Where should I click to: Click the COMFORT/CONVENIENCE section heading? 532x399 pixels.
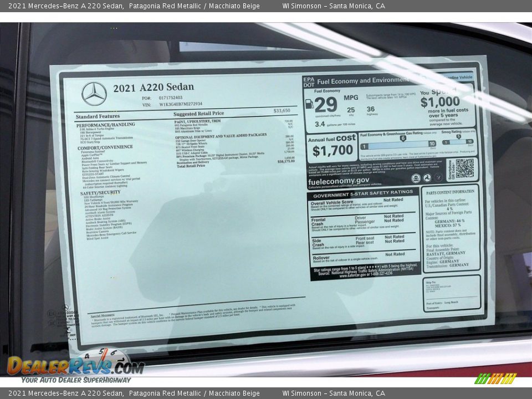pos(105,147)
